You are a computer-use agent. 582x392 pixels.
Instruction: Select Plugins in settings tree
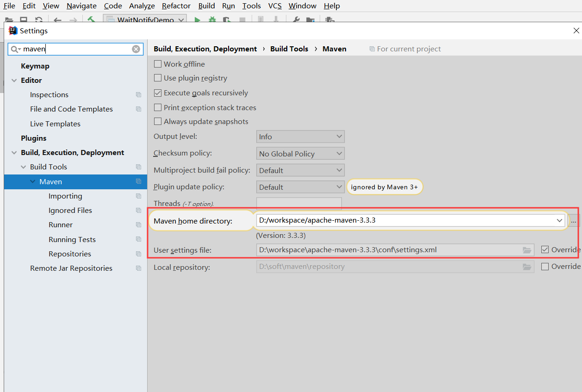(x=34, y=138)
